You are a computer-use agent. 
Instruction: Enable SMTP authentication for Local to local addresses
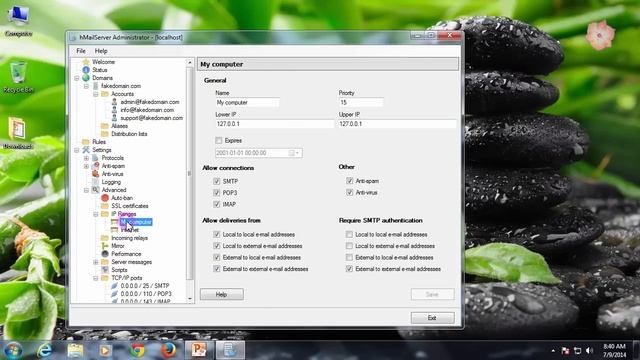coord(349,234)
